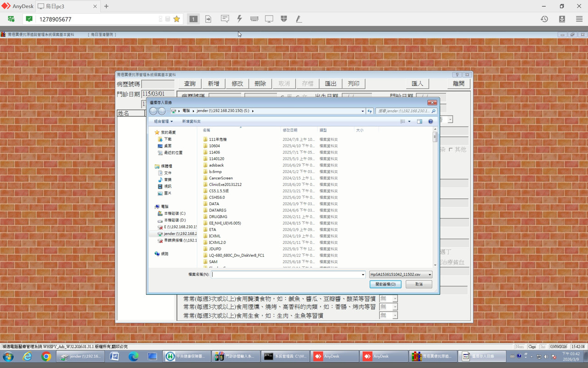588x368 pixels.
Task: Open AnyDesk session history clock icon
Action: pyautogui.click(x=544, y=19)
